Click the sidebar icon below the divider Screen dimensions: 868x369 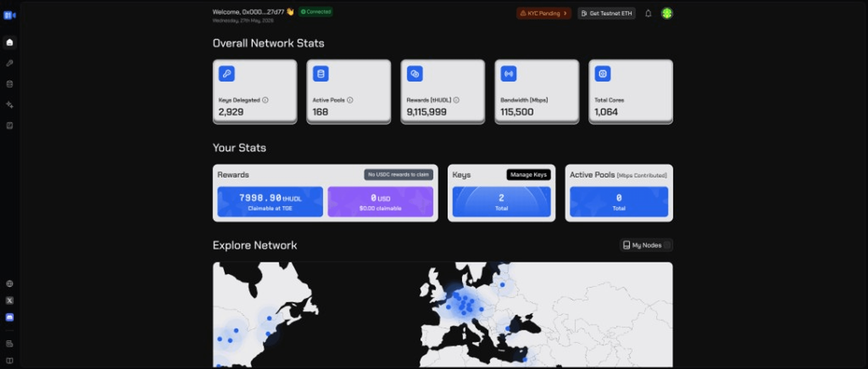(10, 344)
